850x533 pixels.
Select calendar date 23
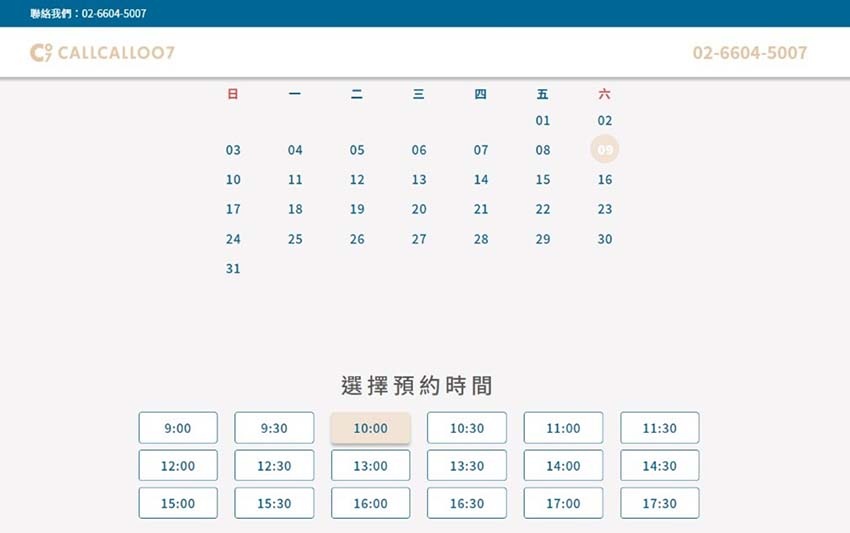point(604,209)
